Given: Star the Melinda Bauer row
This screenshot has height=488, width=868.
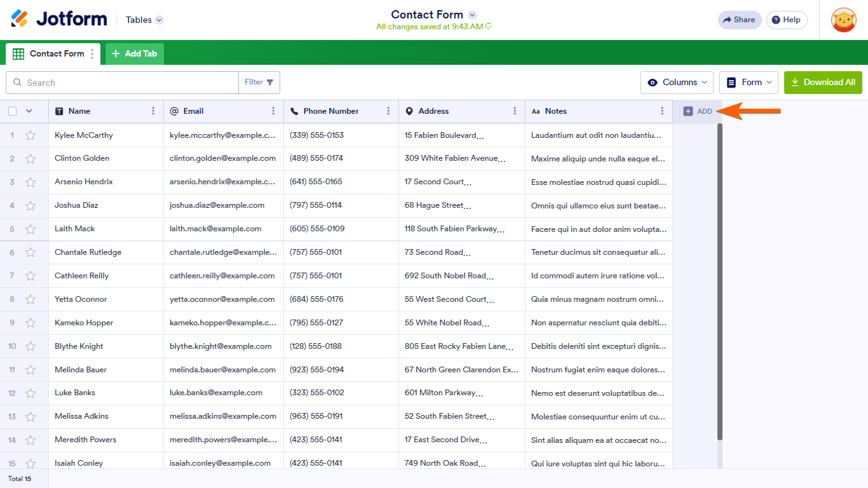Looking at the screenshot, I should pyautogui.click(x=31, y=370).
